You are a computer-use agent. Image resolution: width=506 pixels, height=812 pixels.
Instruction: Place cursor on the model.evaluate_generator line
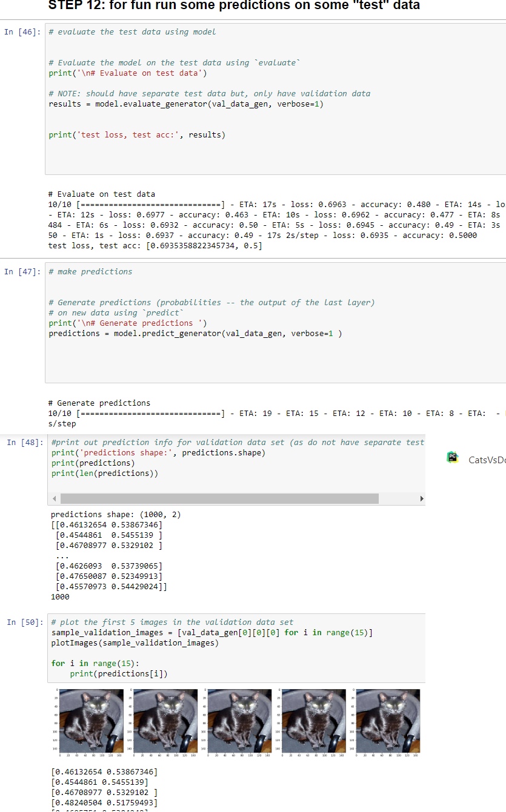185,104
